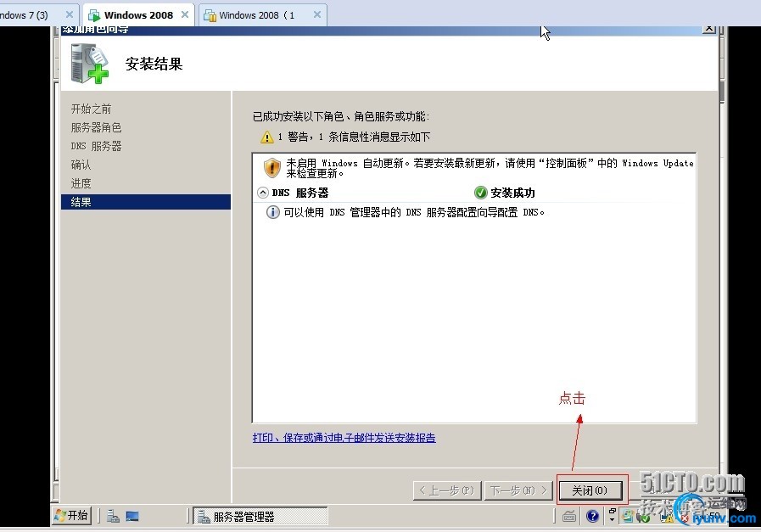Viewport: 761px width, 532px height.
Task: Click the blue Help question-mark tray icon
Action: click(592, 516)
